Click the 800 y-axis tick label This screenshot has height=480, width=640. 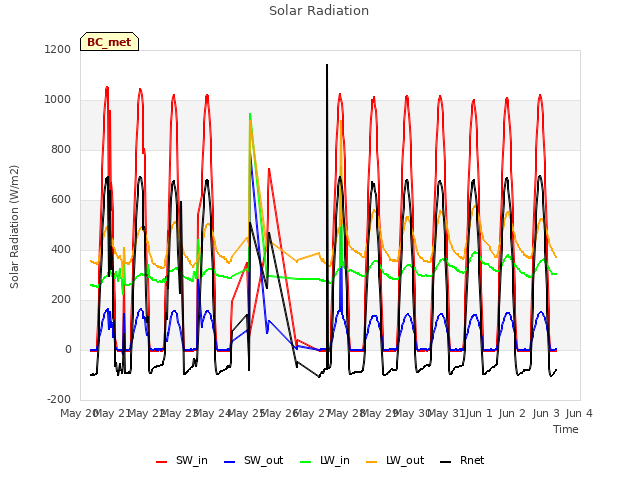click(x=61, y=150)
